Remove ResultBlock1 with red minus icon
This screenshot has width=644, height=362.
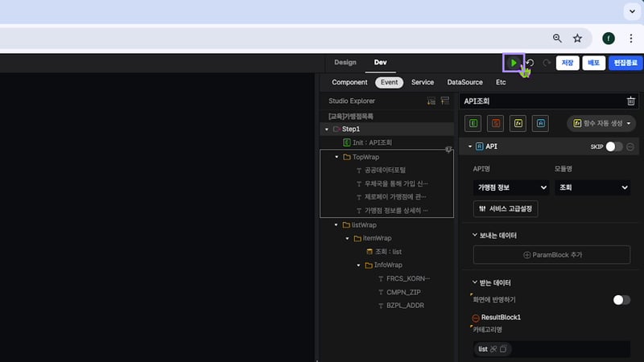(x=476, y=318)
